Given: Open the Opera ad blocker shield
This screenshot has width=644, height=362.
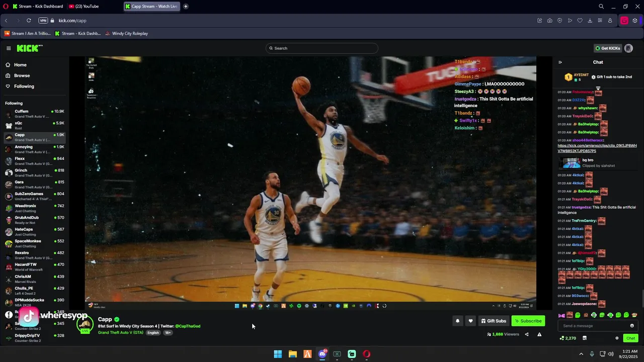Looking at the screenshot, I should 559,21.
